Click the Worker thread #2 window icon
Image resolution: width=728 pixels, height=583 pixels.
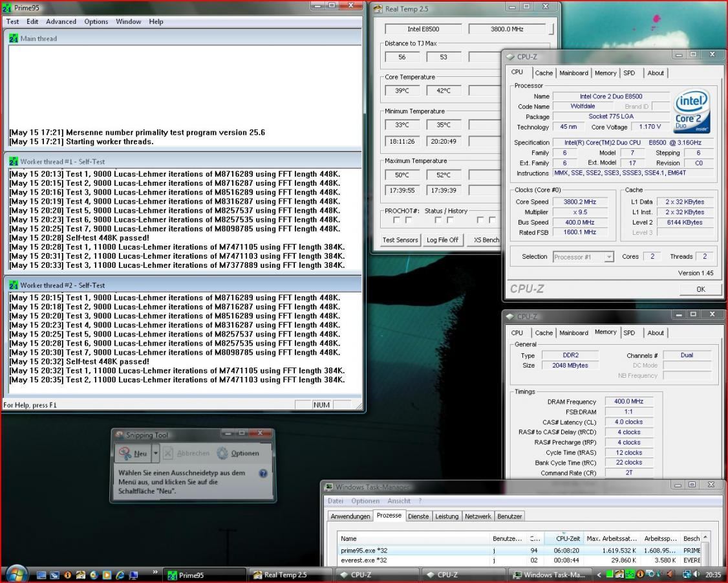14,285
